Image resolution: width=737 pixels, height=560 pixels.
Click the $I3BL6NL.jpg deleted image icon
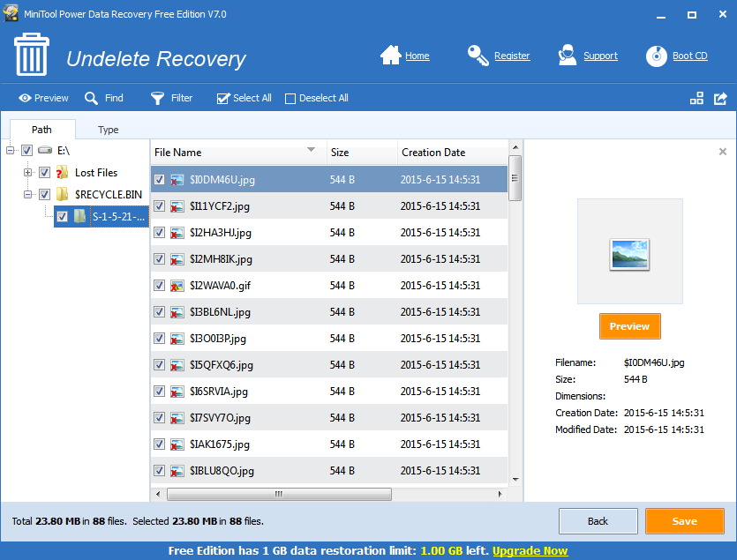click(177, 312)
